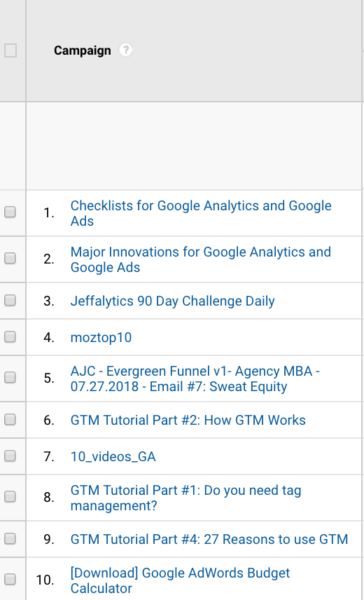Tick the Jeffalytics 90 Day Challenge checkbox
This screenshot has height=600, width=364.
[10, 301]
